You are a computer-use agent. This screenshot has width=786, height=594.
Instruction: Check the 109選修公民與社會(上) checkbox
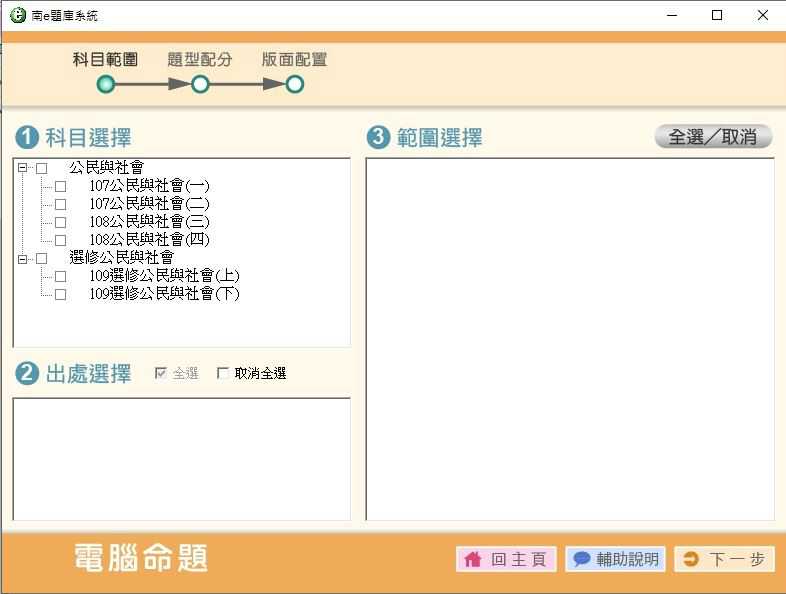pos(61,276)
